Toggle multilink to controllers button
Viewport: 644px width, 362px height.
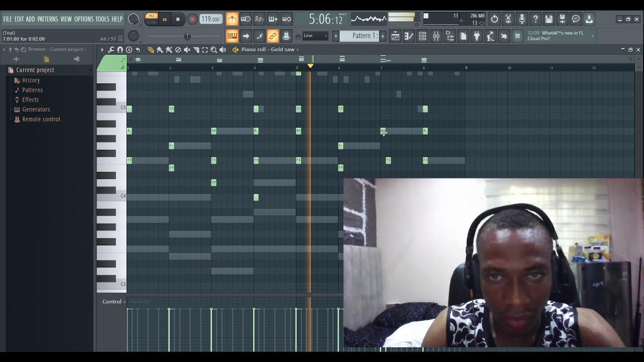click(x=286, y=36)
